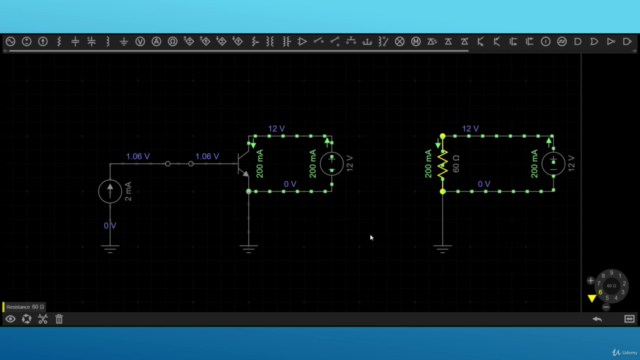640x360 pixels.
Task: Click digit 3 on the value dial
Action: click(623, 292)
